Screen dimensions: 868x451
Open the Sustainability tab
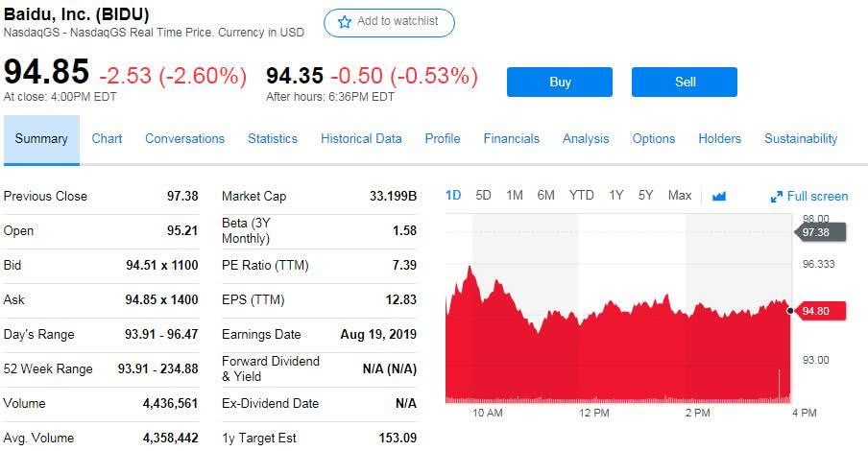[x=801, y=138]
